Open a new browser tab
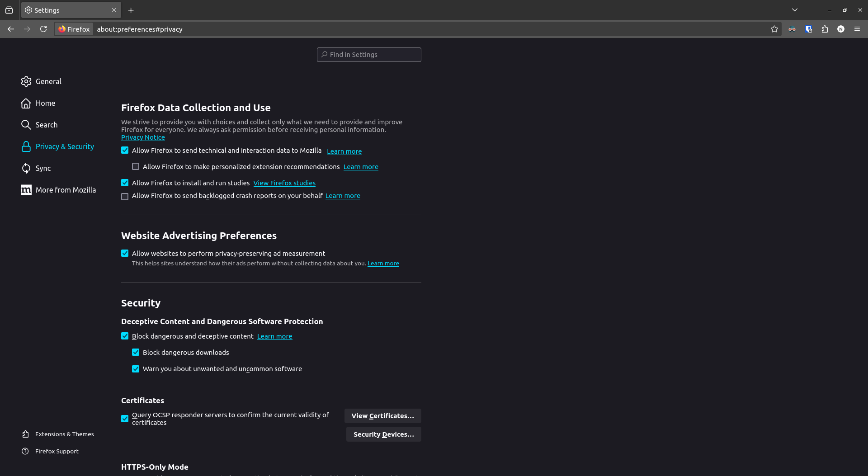The image size is (868, 476). pos(131,10)
